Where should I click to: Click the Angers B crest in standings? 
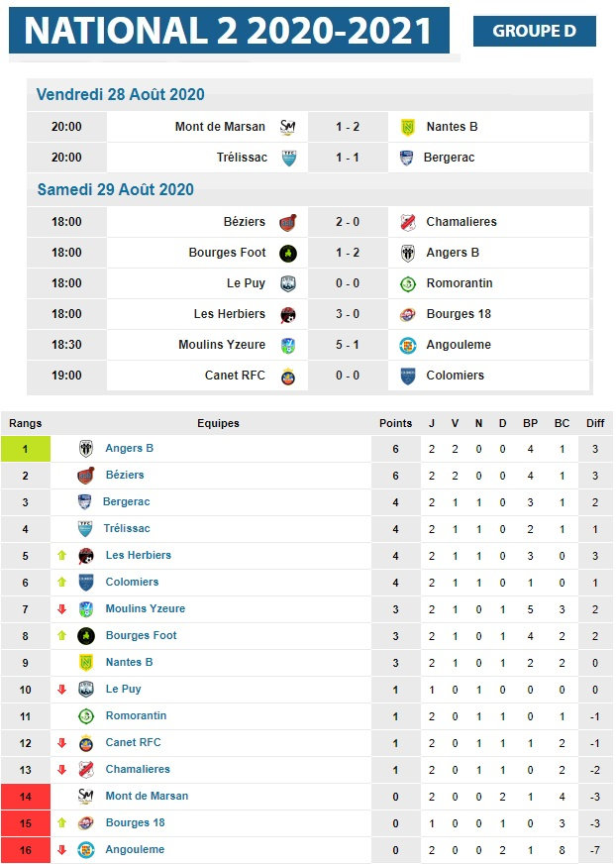click(x=86, y=449)
